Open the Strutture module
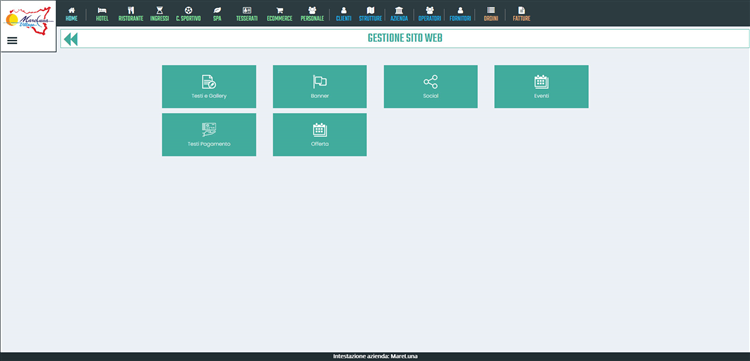750x361 pixels. [370, 14]
